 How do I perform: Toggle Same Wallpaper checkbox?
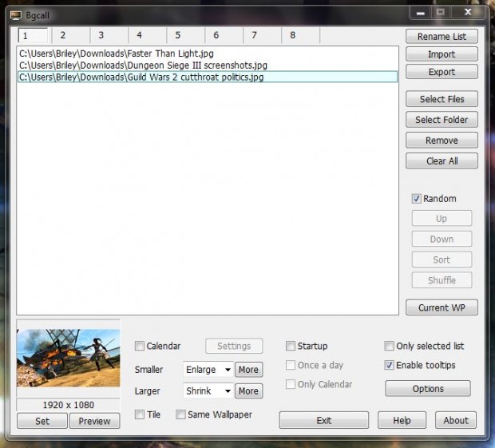click(x=180, y=414)
